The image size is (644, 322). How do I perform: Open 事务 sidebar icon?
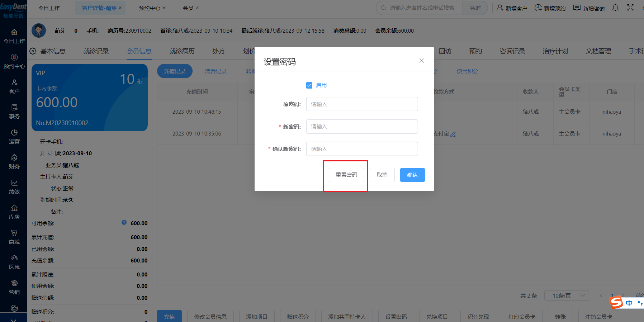pyautogui.click(x=14, y=112)
